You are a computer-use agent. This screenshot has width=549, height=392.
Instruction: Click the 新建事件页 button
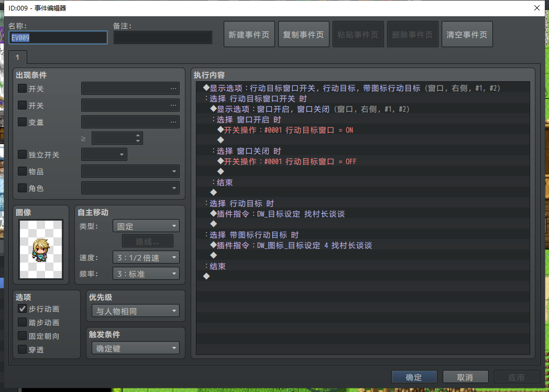[x=249, y=35]
